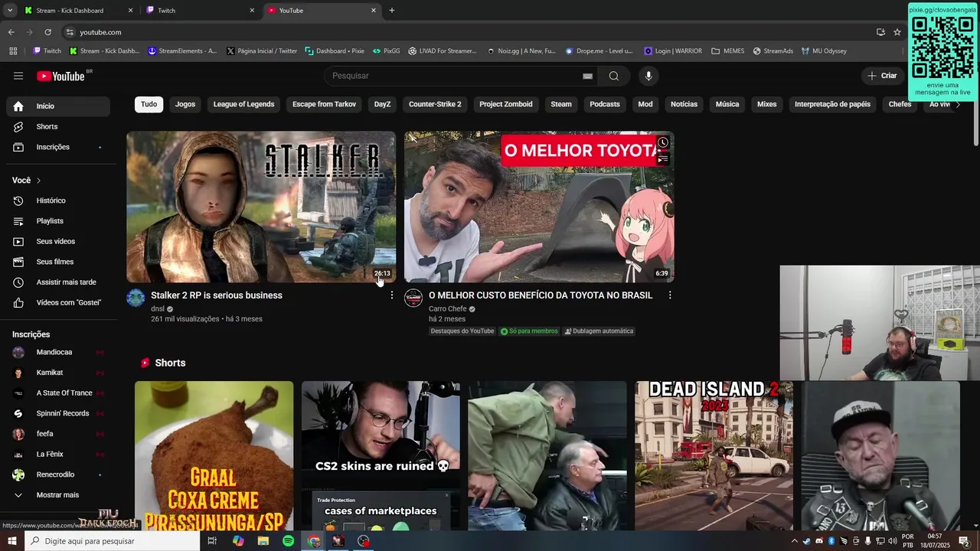Click the Criar button
The width and height of the screenshot is (980, 551).
point(881,76)
